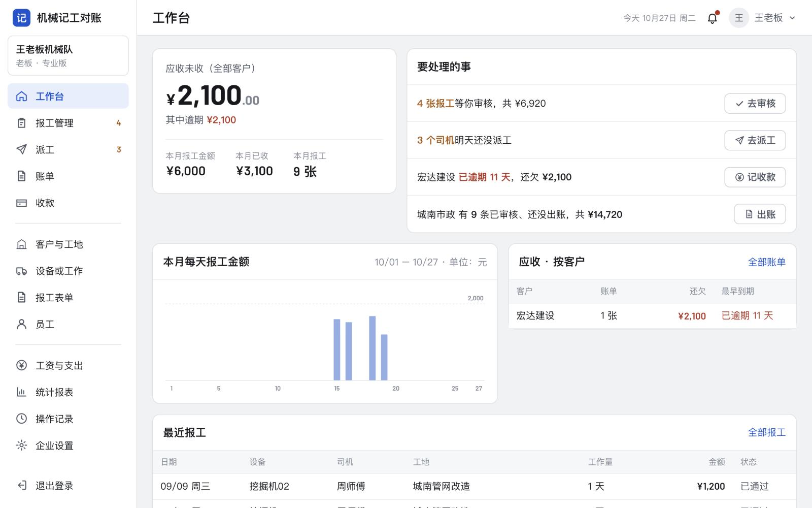Click the 客户与工地 building icon
Screen dimensions: 812x508
[21, 244]
